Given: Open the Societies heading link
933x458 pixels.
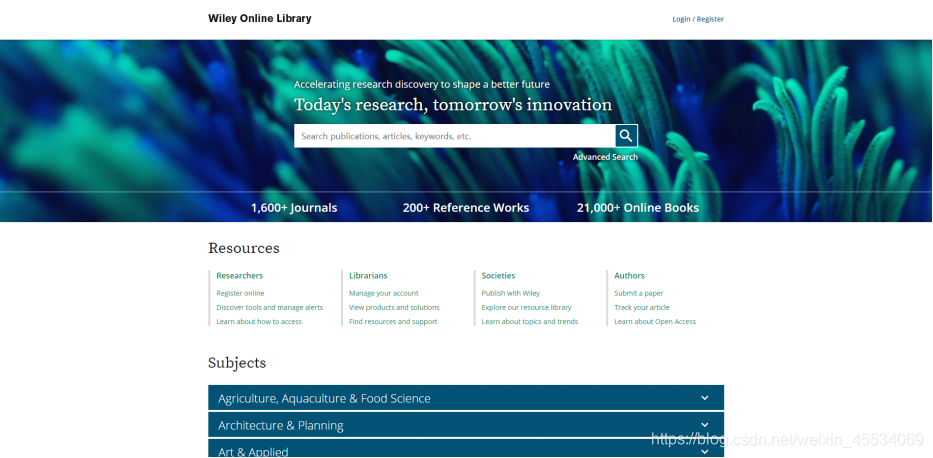Looking at the screenshot, I should (499, 275).
